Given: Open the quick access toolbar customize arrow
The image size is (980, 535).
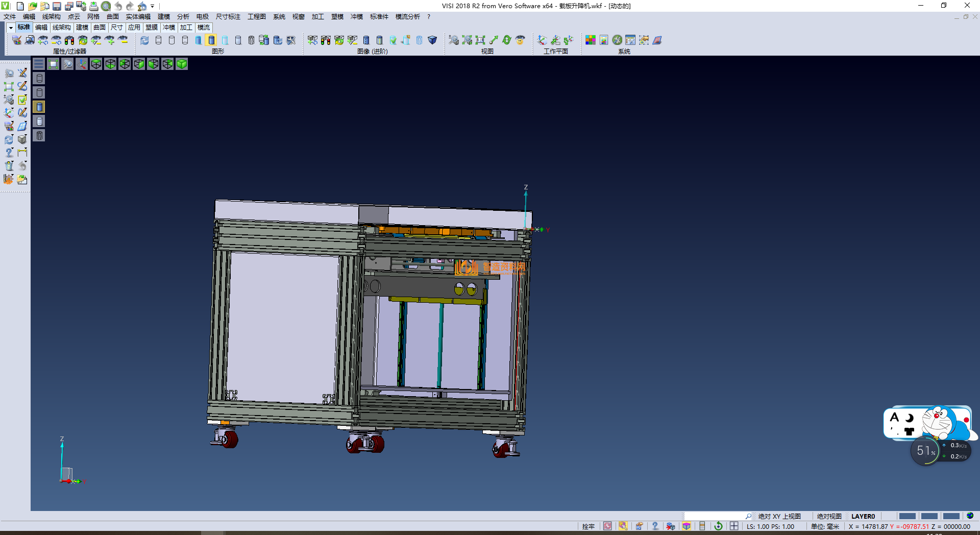Looking at the screenshot, I should [153, 6].
